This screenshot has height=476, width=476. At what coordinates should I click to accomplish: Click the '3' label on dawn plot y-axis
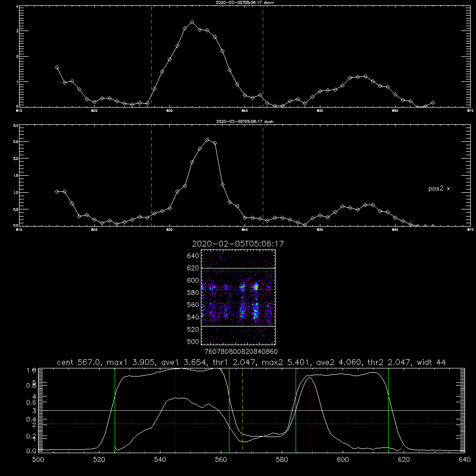[x=17, y=31]
